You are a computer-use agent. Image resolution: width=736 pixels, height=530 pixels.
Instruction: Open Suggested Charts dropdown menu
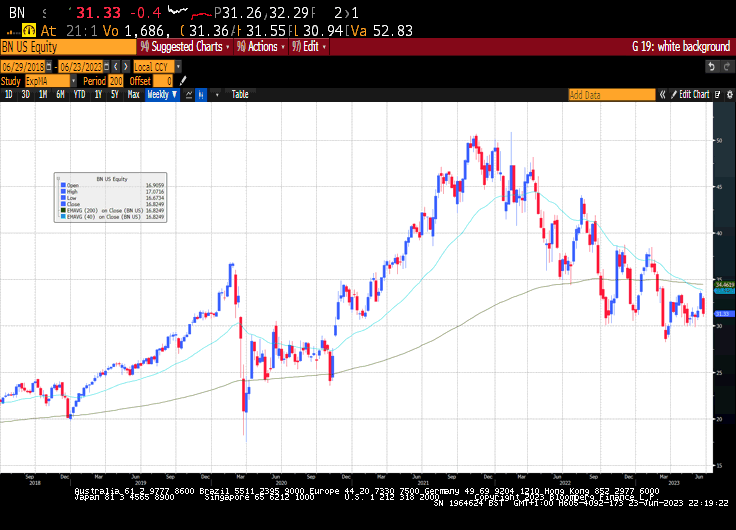185,46
